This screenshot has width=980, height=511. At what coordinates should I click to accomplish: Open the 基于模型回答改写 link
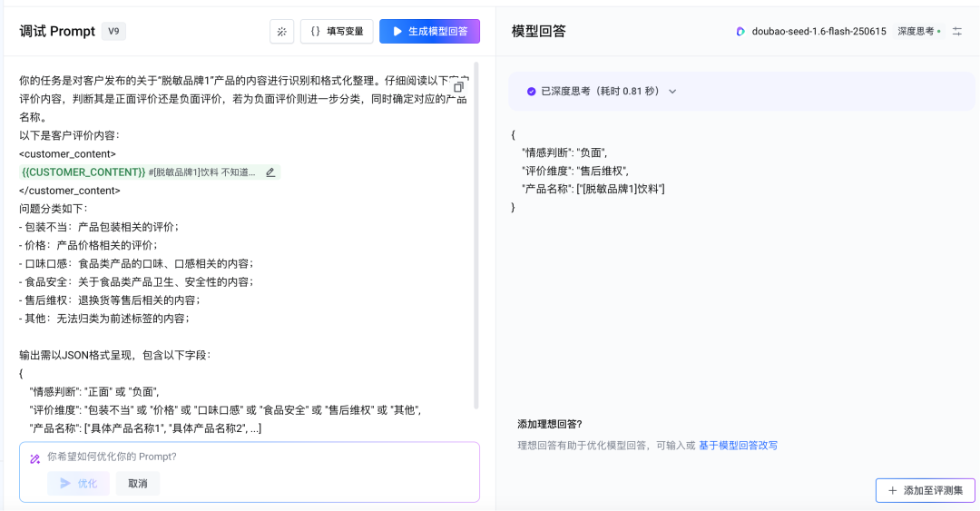click(738, 446)
